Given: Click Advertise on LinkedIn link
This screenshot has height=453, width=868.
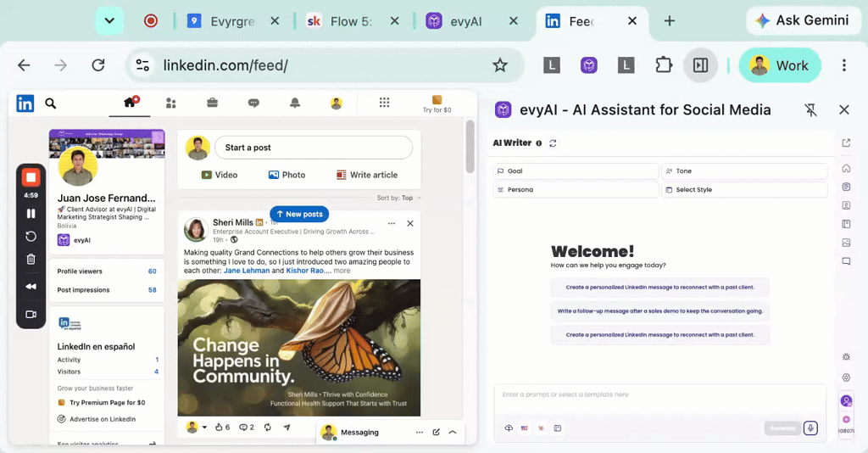Looking at the screenshot, I should [97, 419].
